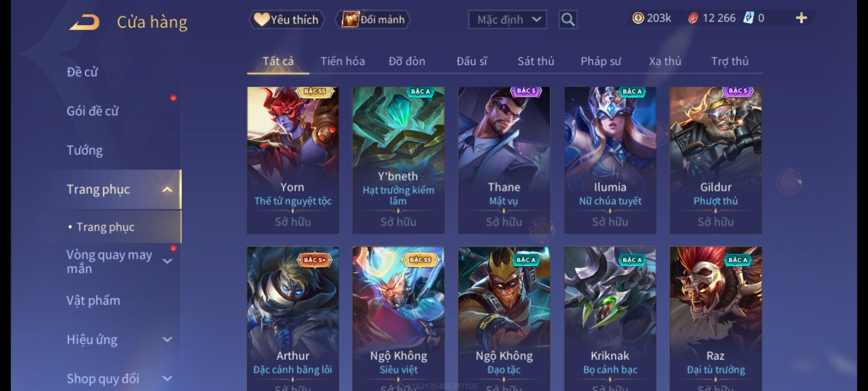Collapse the Trang phục sidebar section

(x=167, y=189)
